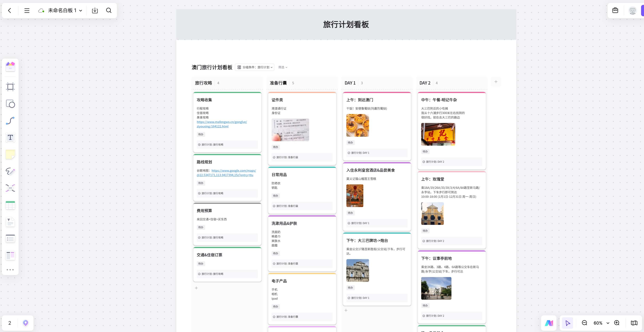This screenshot has height=332, width=644.
Task: Click the 下午：大三巴牌坊->炮台 card title
Action: [367, 240]
